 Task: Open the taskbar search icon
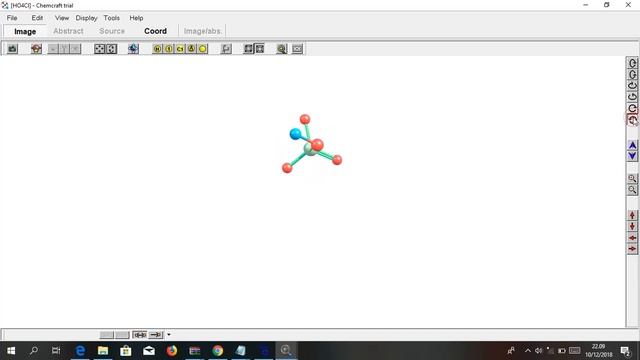34,351
